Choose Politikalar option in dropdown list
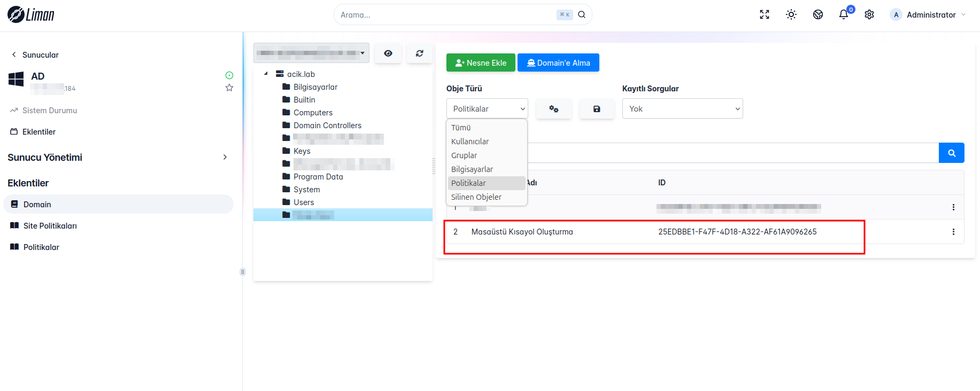Viewport: 980px width, 391px height. tap(487, 183)
